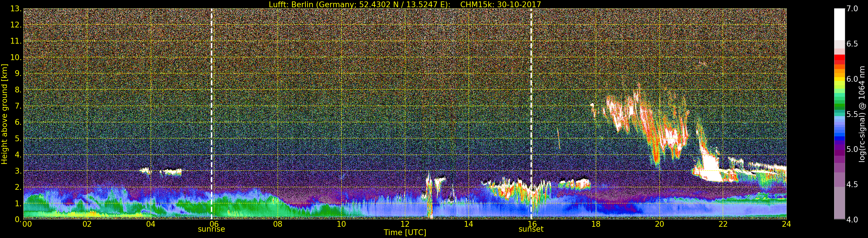868x238 pixels.
Task: Click the time tick label '10'
Action: tap(341, 224)
